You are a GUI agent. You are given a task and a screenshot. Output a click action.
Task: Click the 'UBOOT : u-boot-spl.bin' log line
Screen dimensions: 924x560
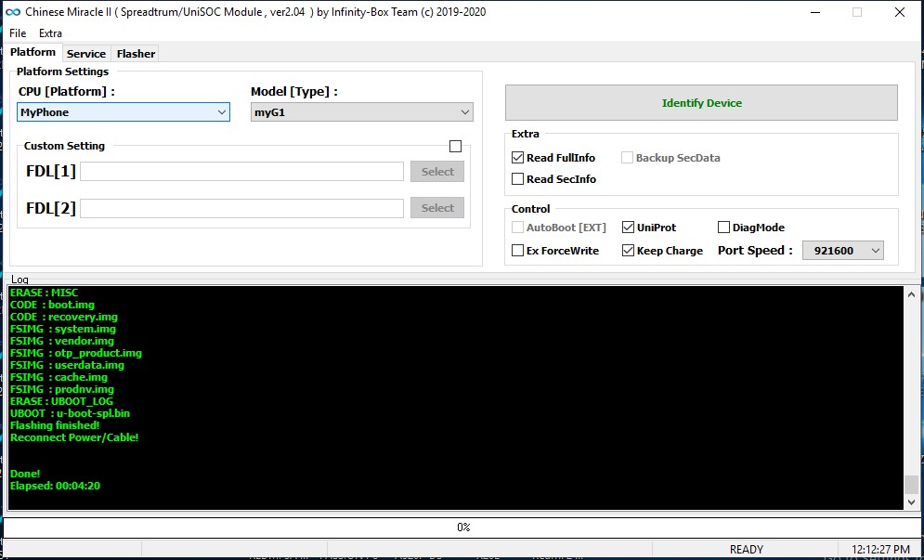71,414
